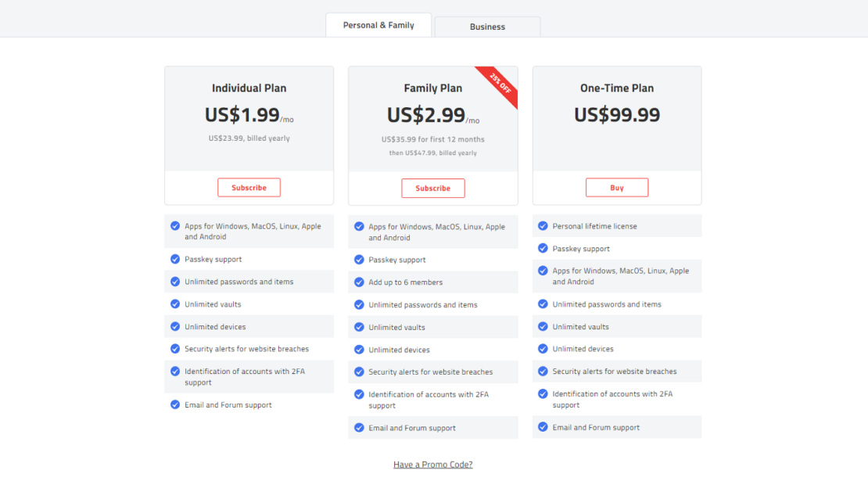Click Family Plan's Unlimited vaults checkmark icon
Viewport: 868px width, 485px height.
point(359,327)
